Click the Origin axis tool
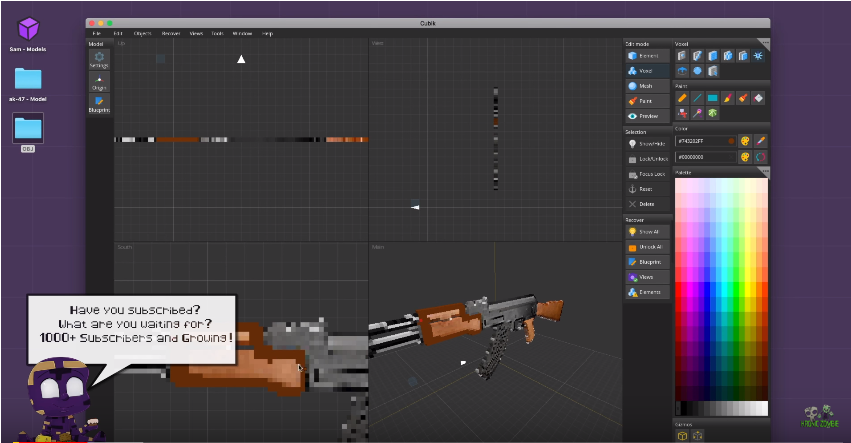The height and width of the screenshot is (443, 851). [98, 81]
